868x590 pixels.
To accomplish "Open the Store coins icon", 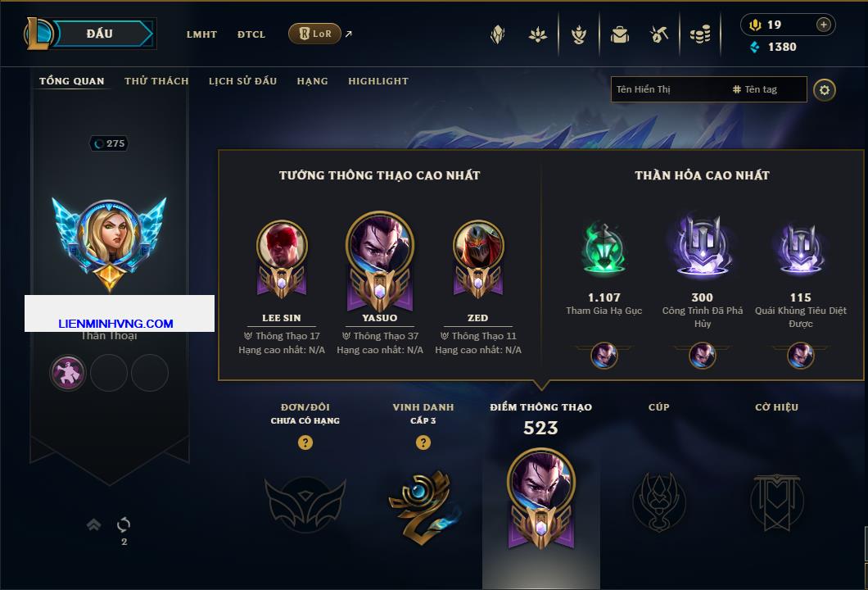I will [700, 35].
